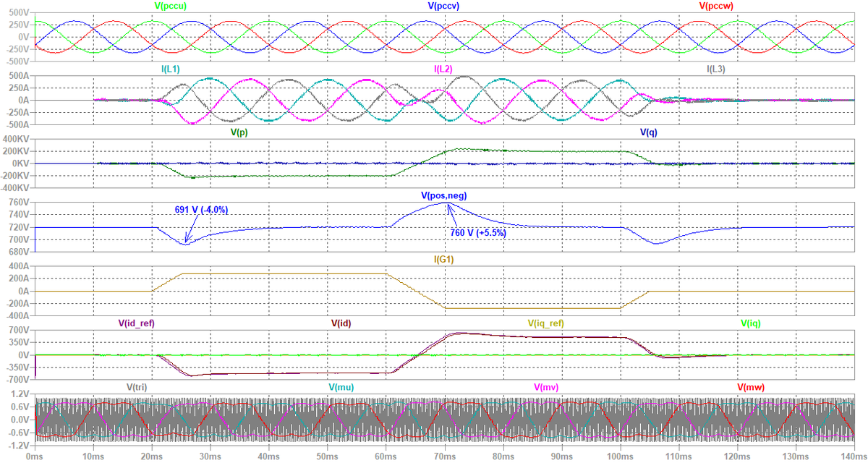Click the V(mv) trace label
The width and height of the screenshot is (868, 463).
click(546, 387)
